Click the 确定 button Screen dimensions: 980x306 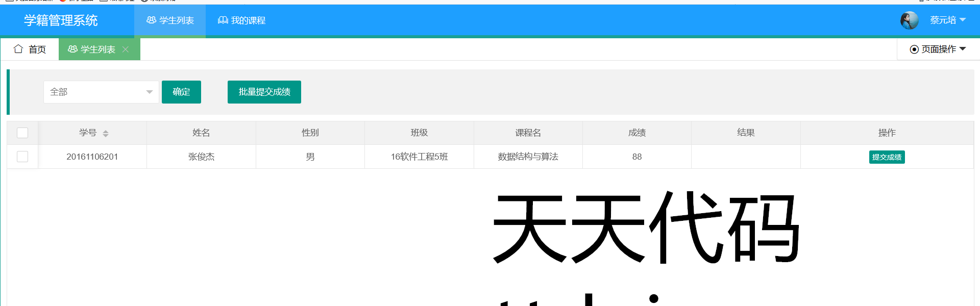181,92
